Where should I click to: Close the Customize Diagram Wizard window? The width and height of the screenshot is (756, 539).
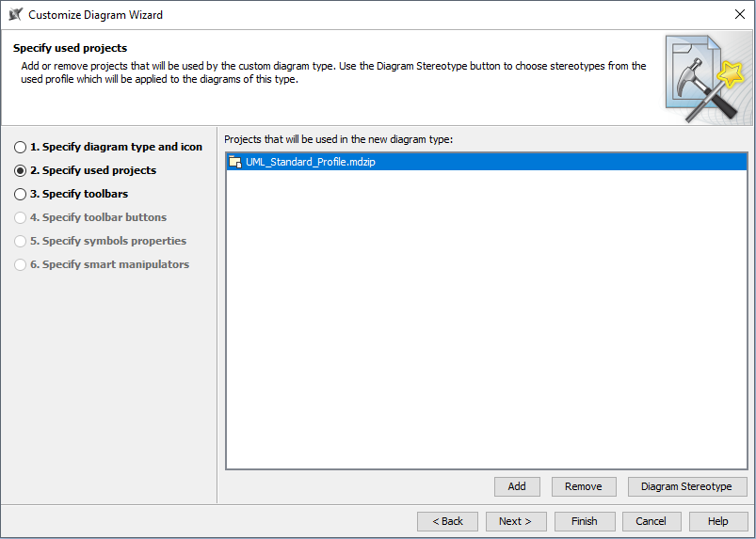(739, 14)
